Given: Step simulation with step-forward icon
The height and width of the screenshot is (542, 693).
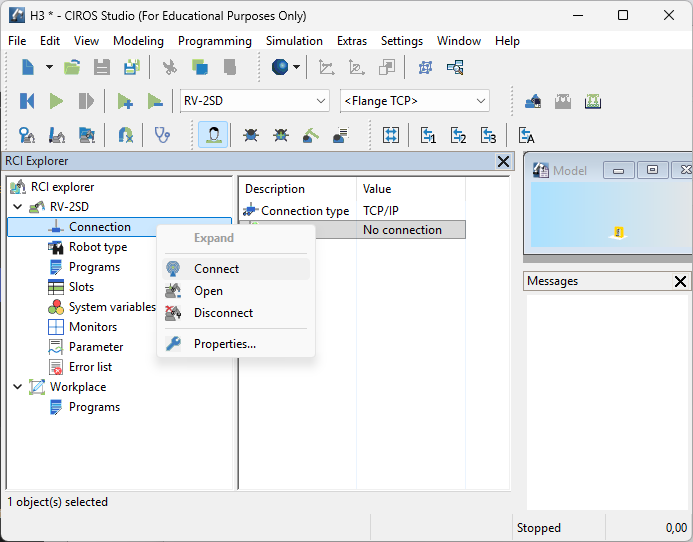Looking at the screenshot, I should (x=86, y=101).
